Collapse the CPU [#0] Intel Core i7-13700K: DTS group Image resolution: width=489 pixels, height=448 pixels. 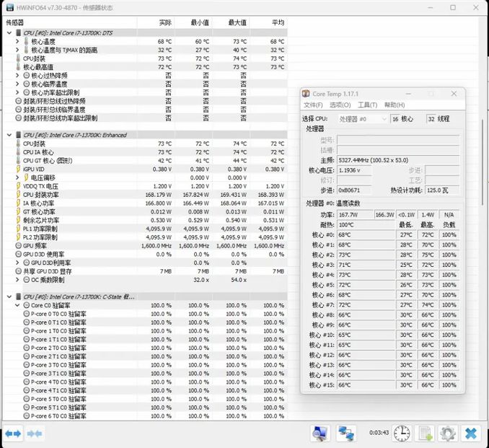9,33
